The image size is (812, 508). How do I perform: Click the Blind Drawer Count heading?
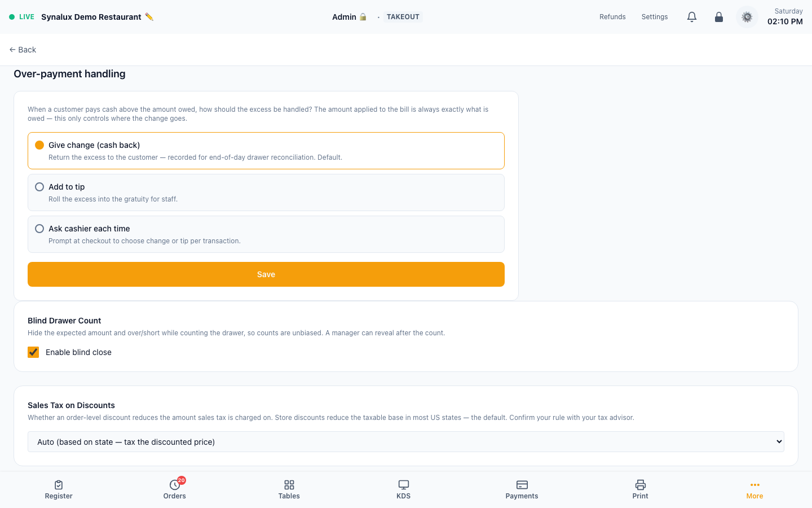point(64,321)
